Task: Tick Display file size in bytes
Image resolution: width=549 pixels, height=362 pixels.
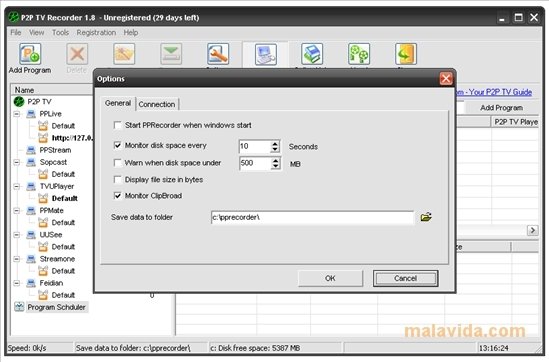Action: [118, 180]
